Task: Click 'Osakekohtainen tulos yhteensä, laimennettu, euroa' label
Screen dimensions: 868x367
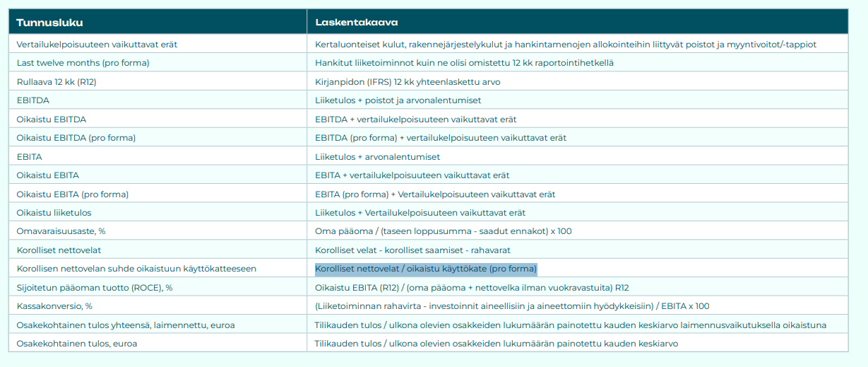Action: pos(126,325)
